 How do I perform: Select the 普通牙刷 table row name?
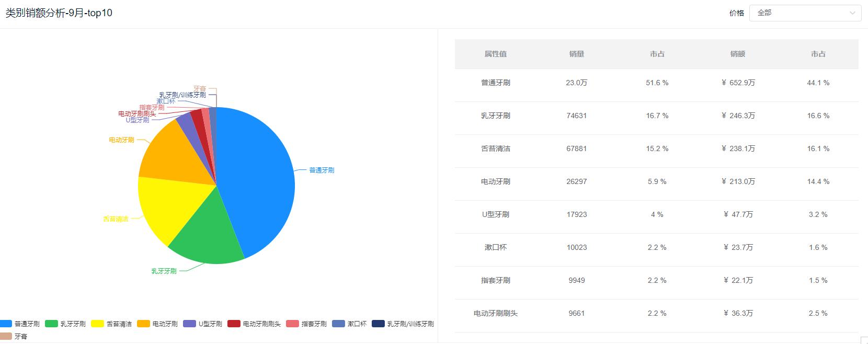(496, 83)
